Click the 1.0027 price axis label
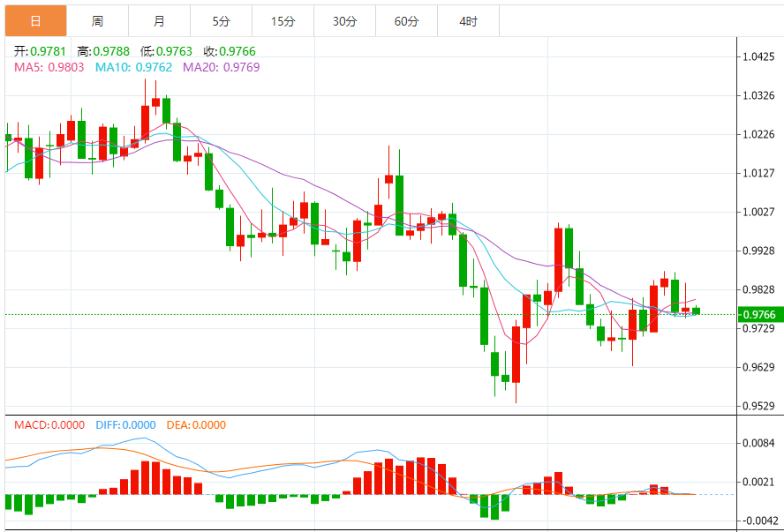This screenshot has width=784, height=532. [758, 212]
